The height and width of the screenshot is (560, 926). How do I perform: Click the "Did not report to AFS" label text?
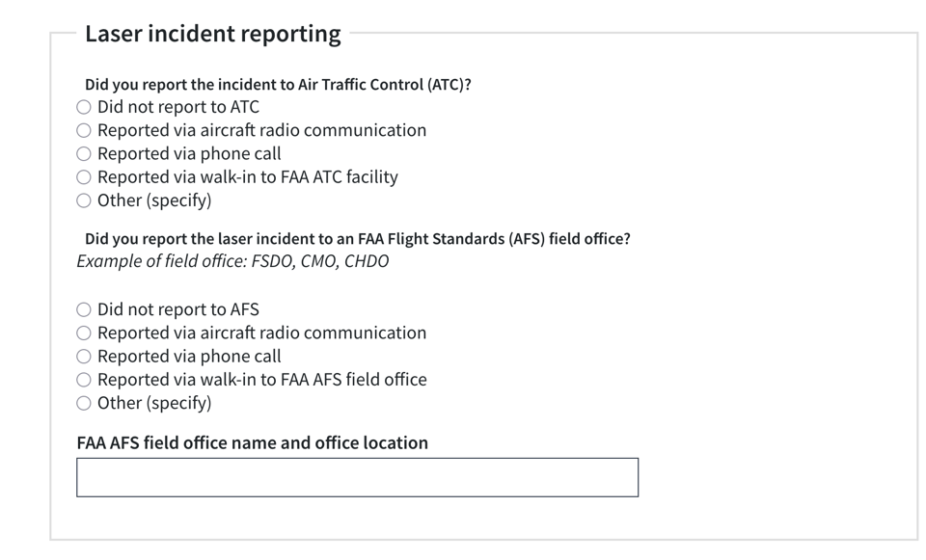tap(177, 309)
